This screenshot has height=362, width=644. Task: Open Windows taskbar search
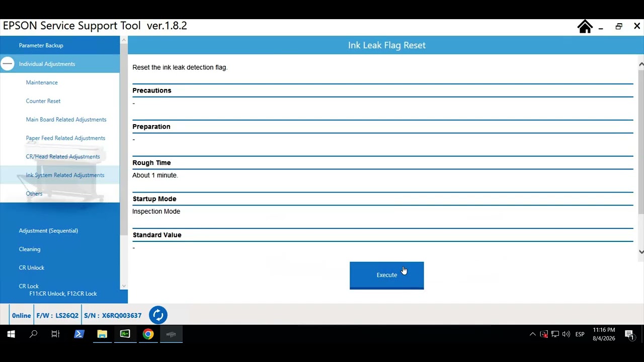click(x=33, y=334)
